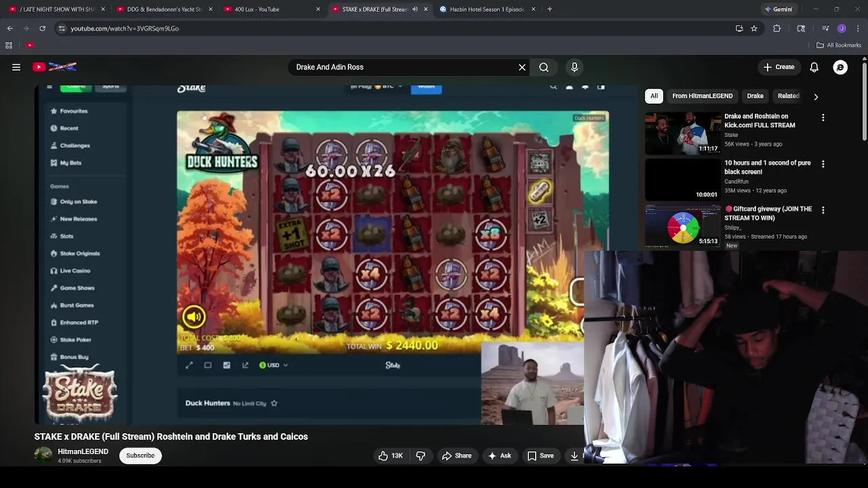
Task: Install app icon in address bar
Action: 739,28
